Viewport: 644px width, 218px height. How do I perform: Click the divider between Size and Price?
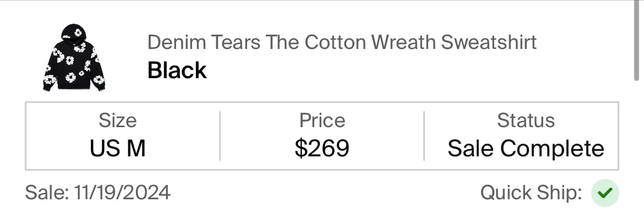[220, 136]
